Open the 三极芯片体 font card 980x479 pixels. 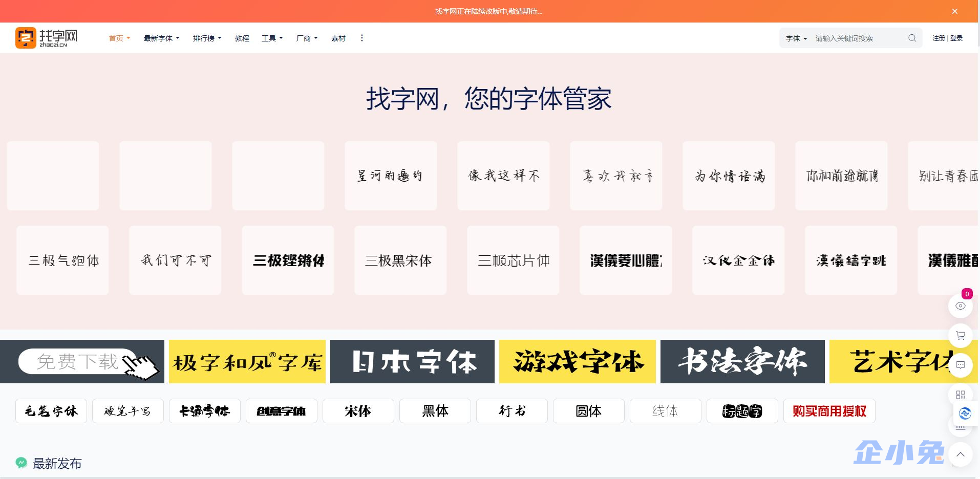pos(513,260)
